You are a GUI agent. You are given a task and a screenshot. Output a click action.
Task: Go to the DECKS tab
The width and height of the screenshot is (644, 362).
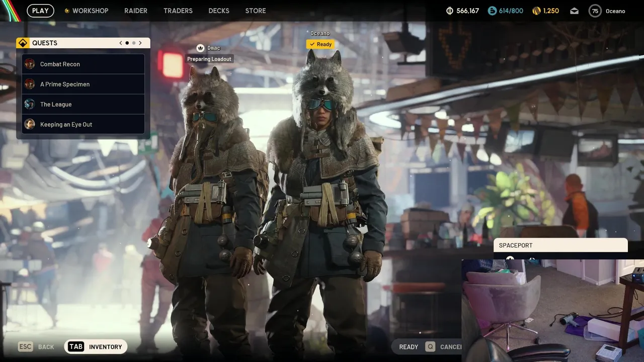219,11
